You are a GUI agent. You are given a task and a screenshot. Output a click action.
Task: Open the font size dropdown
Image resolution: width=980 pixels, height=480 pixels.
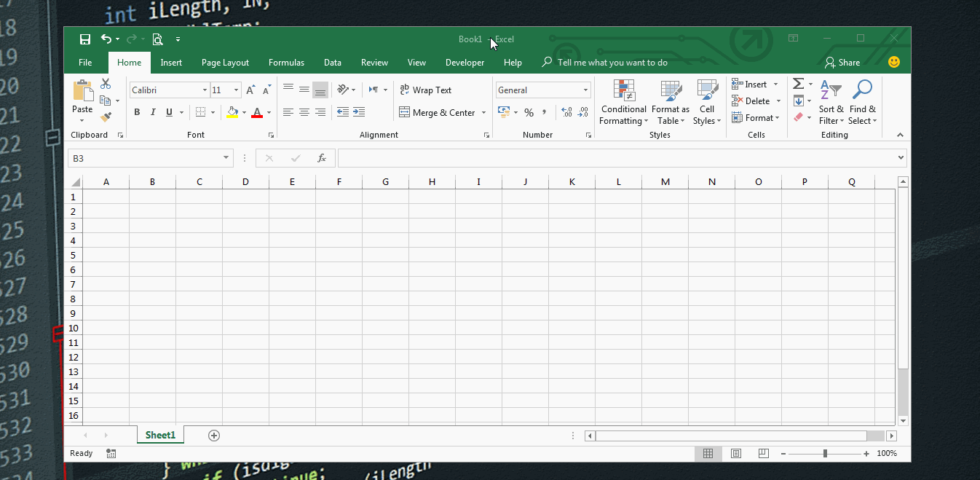pyautogui.click(x=236, y=90)
